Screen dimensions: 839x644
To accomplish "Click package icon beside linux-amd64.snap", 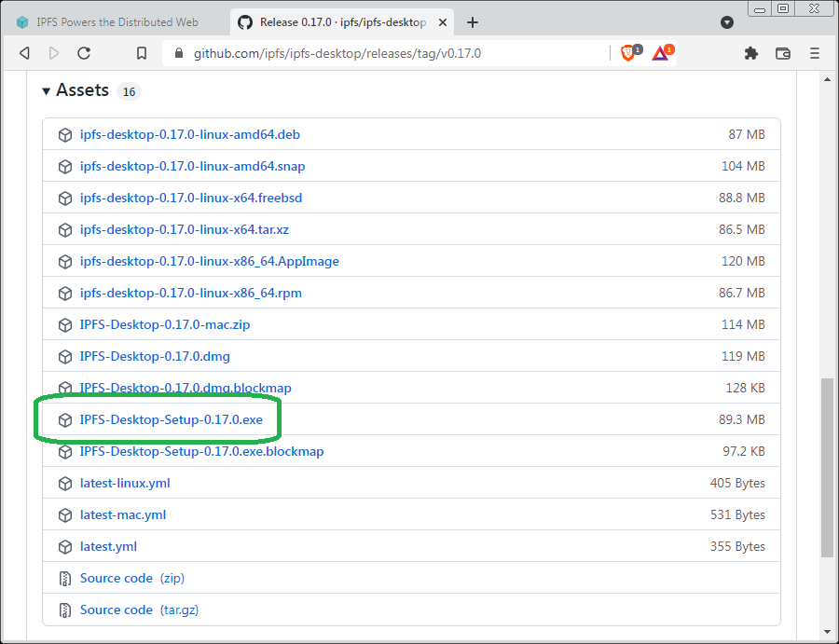I will pos(65,167).
